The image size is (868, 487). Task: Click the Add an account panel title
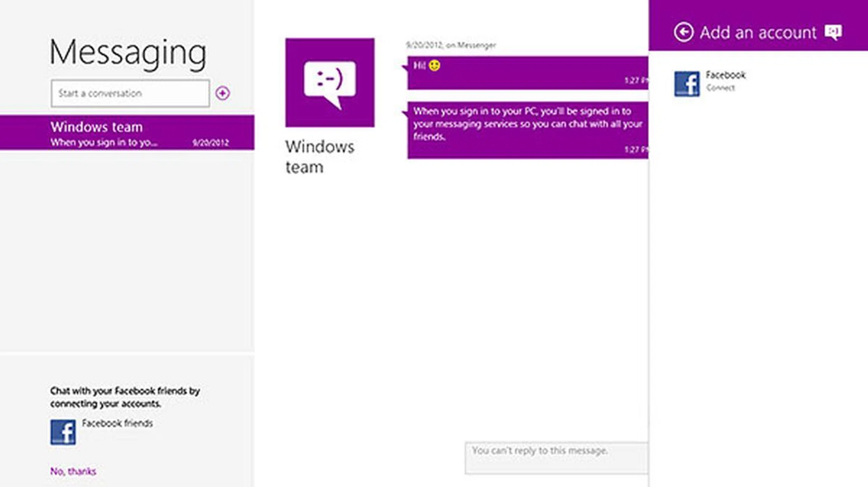coord(758,33)
